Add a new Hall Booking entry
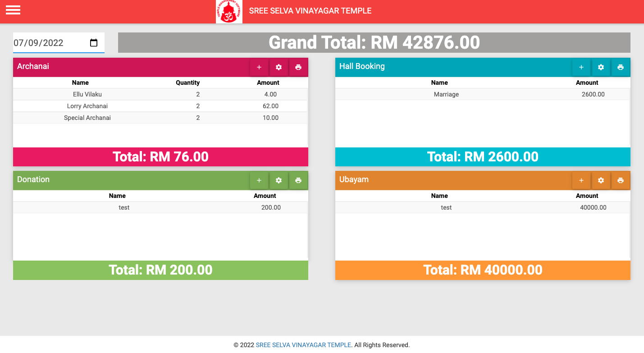This screenshot has width=644, height=353. coord(581,67)
